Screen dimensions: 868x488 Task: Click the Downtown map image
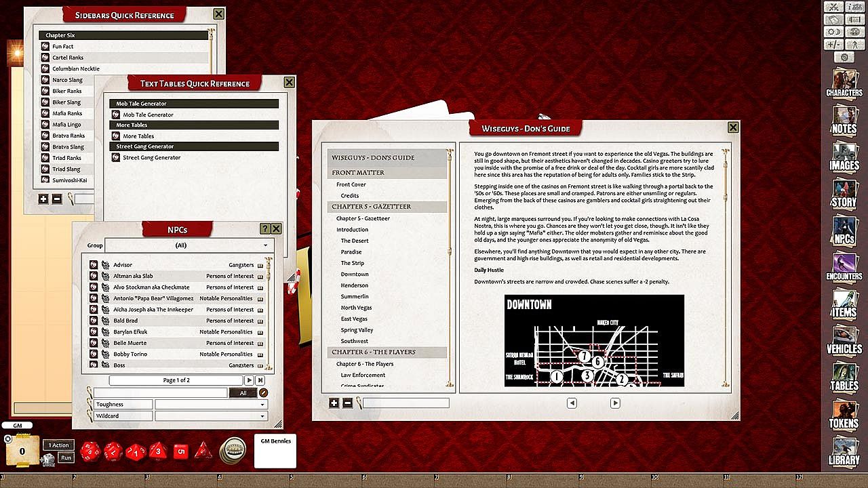(594, 340)
